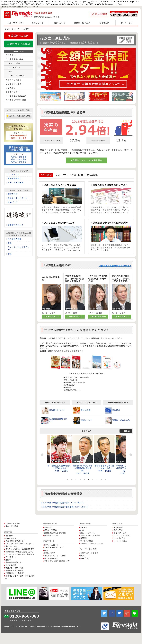Click メルマガ登録はこちら banner
Image resolution: width=142 pixels, height=644 pixels.
click(x=119, y=594)
